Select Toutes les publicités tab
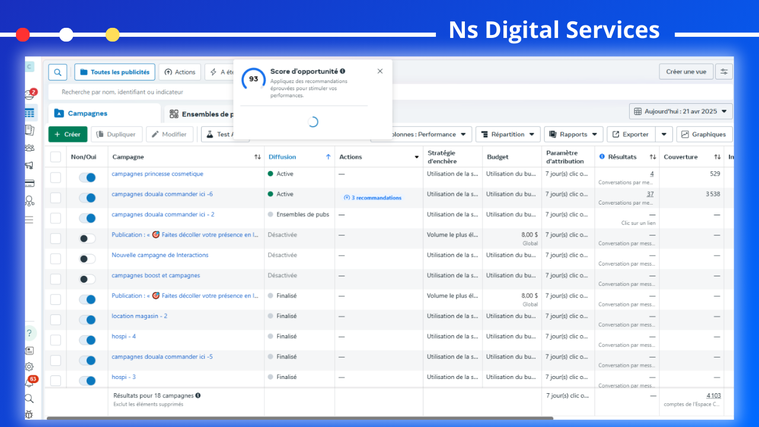 click(x=115, y=72)
